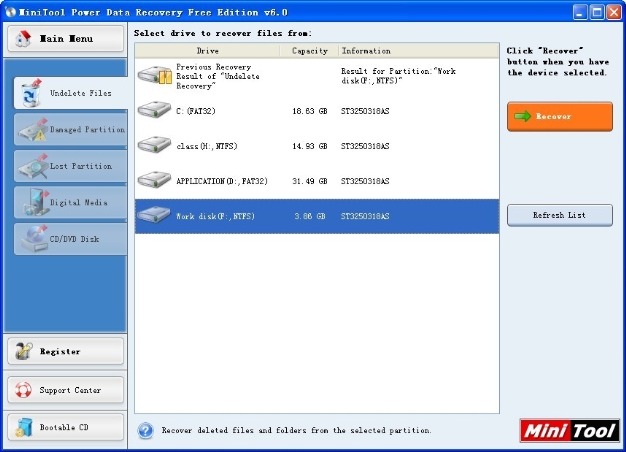Click the class(H:, NTFS) drive icon
This screenshot has height=452, width=626.
(x=154, y=145)
